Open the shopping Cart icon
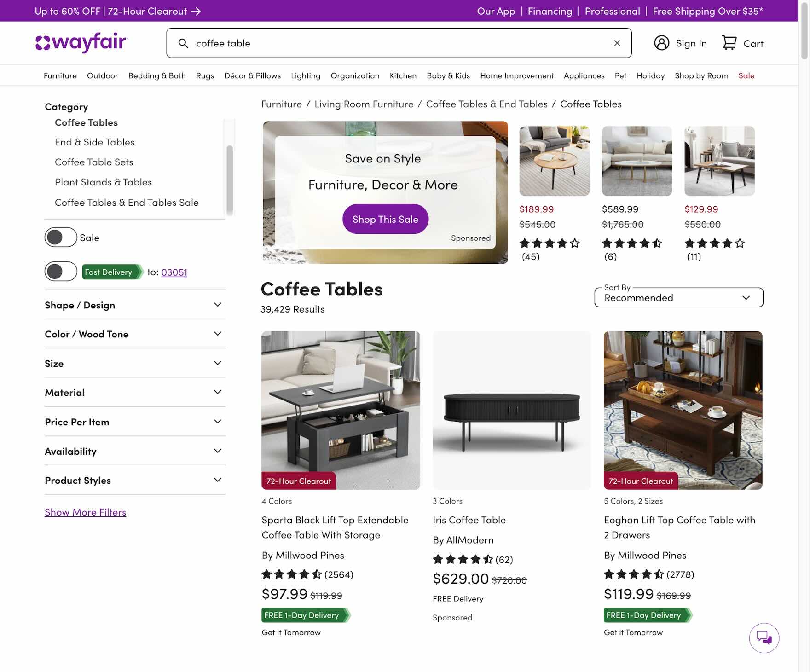 tap(729, 43)
